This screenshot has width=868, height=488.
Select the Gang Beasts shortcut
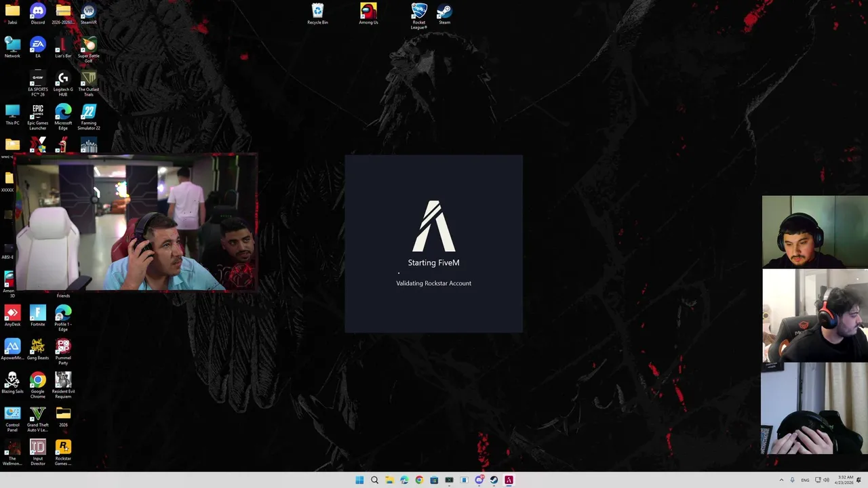[38, 350]
